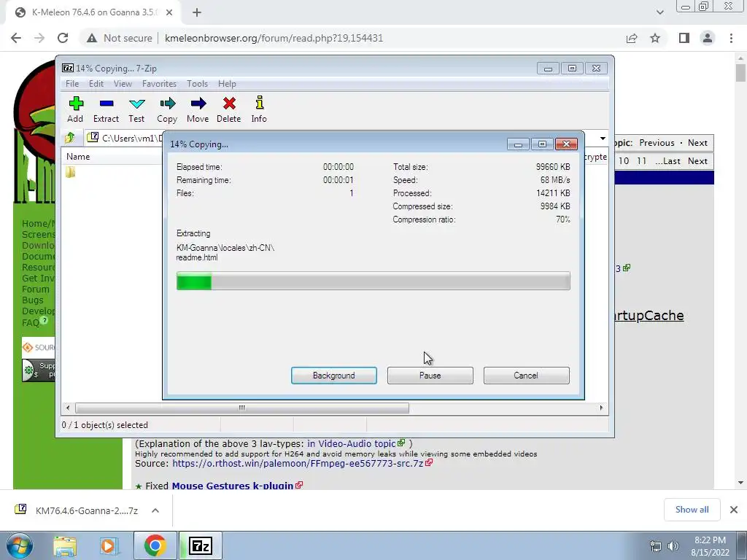Open the Help menu in 7-Zip
The height and width of the screenshot is (560, 747).
pos(227,84)
